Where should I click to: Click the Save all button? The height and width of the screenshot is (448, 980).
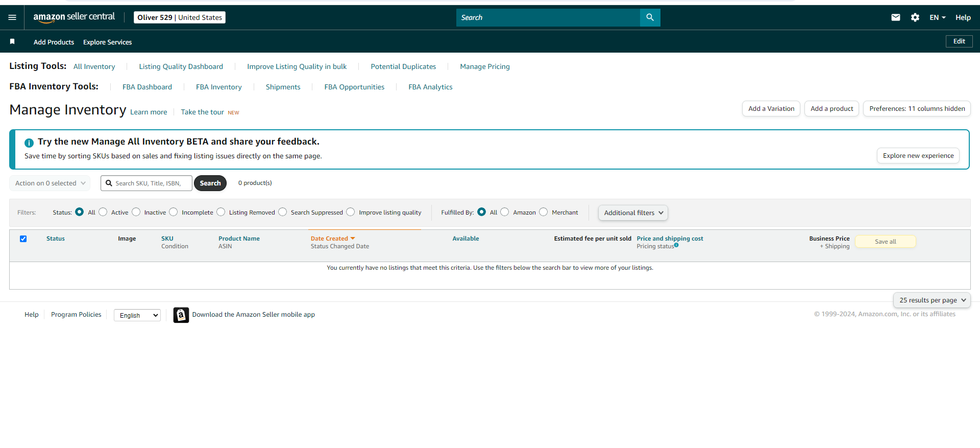coord(886,242)
